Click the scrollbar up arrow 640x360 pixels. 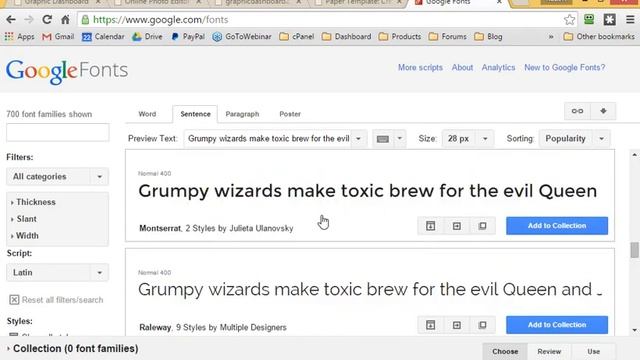point(634,155)
